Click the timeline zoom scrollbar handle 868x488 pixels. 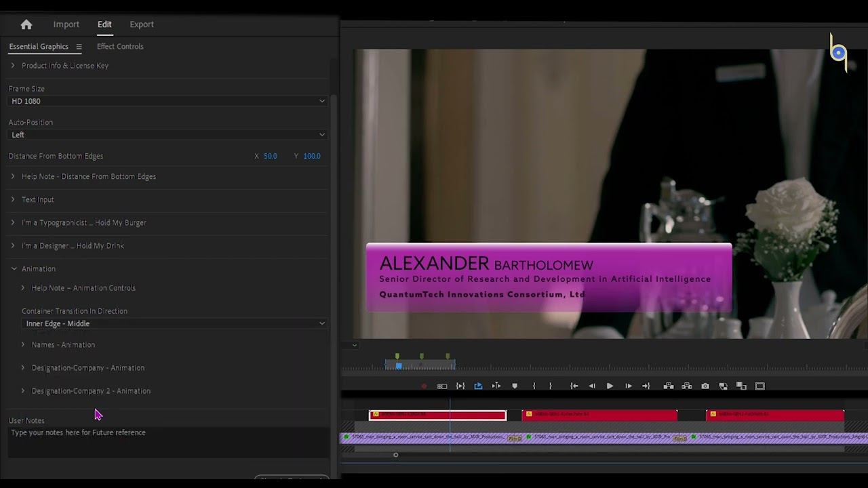click(396, 455)
